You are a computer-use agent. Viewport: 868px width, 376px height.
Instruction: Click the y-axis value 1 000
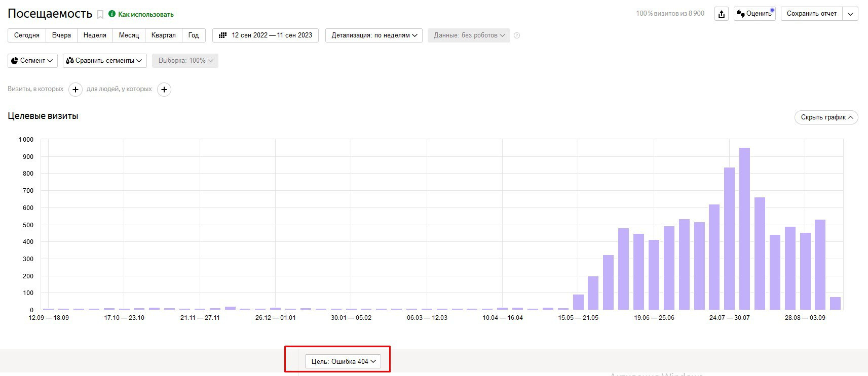(26, 140)
